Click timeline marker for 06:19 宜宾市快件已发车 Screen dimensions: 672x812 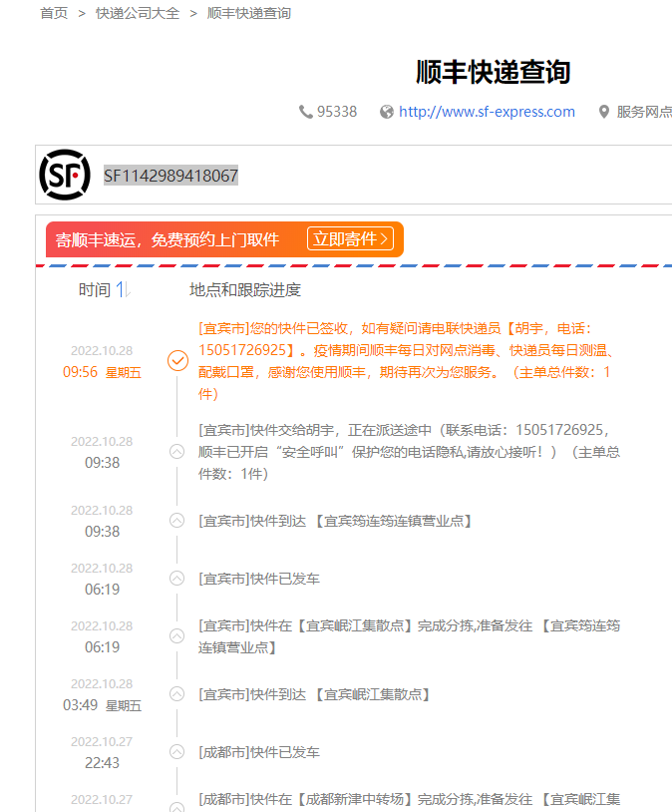(x=177, y=578)
